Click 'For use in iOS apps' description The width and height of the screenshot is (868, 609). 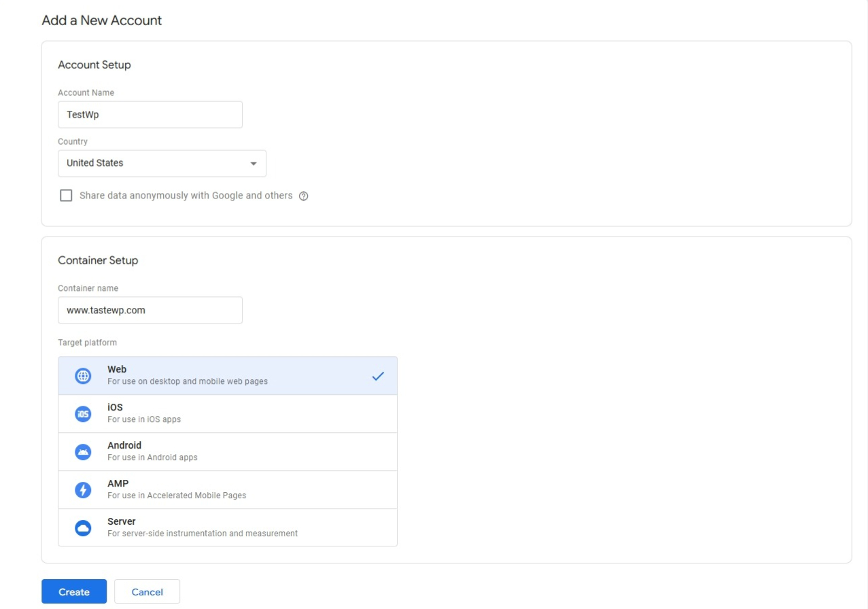point(144,419)
